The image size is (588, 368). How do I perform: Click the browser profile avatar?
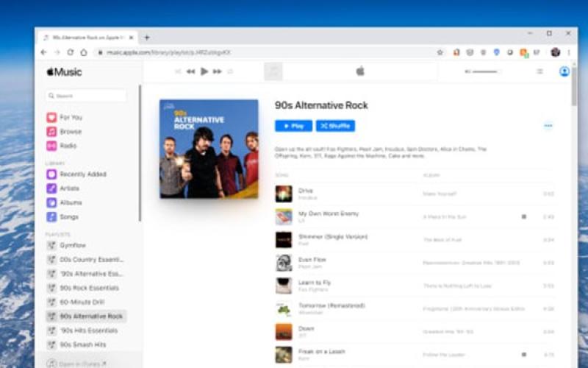[x=556, y=52]
